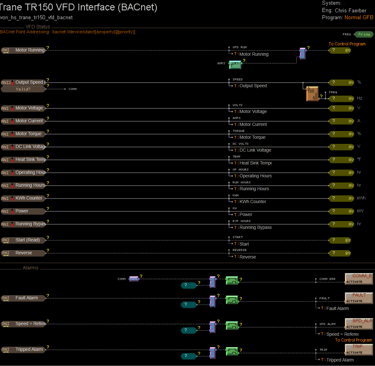Click the teal AMPS comparator block
This screenshot has width=375, height=366.
[x=235, y=65]
